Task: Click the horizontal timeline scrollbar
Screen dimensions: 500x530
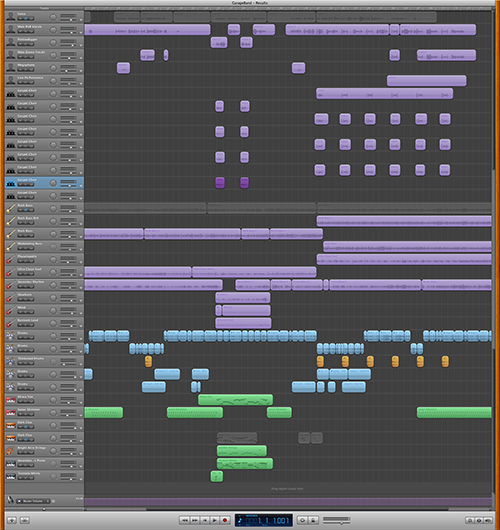Action: [297, 509]
